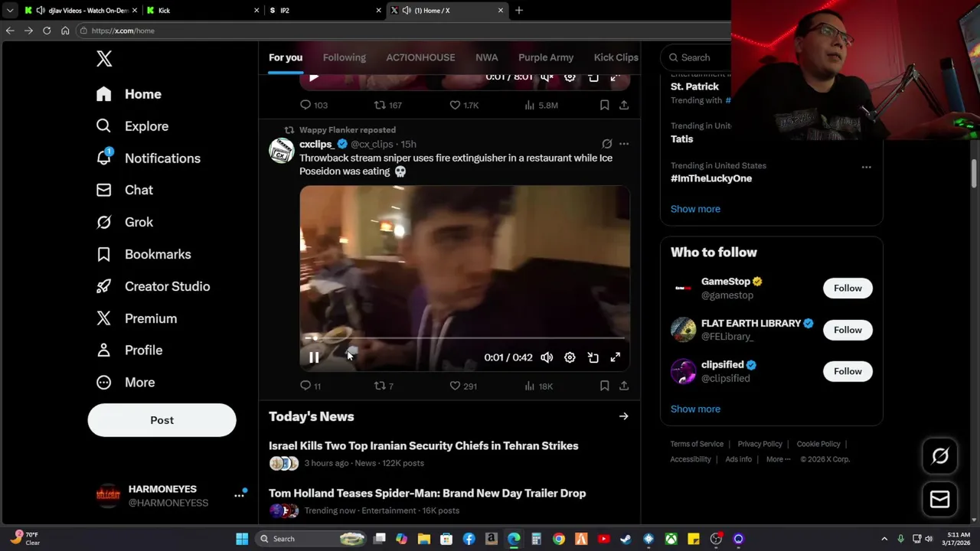The image size is (980, 551).
Task: Open Terms of Service link
Action: 697,444
